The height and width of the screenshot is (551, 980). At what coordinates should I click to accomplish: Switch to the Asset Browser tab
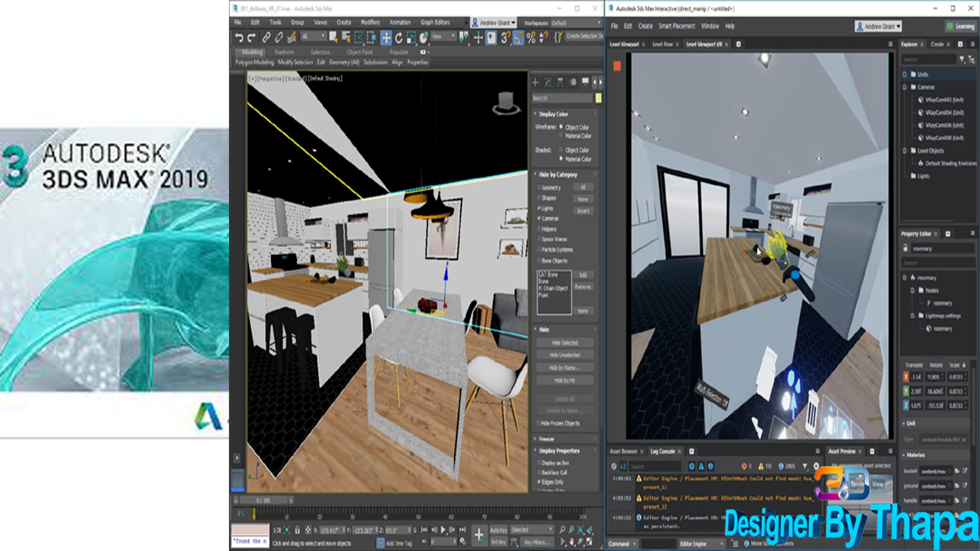coord(624,452)
